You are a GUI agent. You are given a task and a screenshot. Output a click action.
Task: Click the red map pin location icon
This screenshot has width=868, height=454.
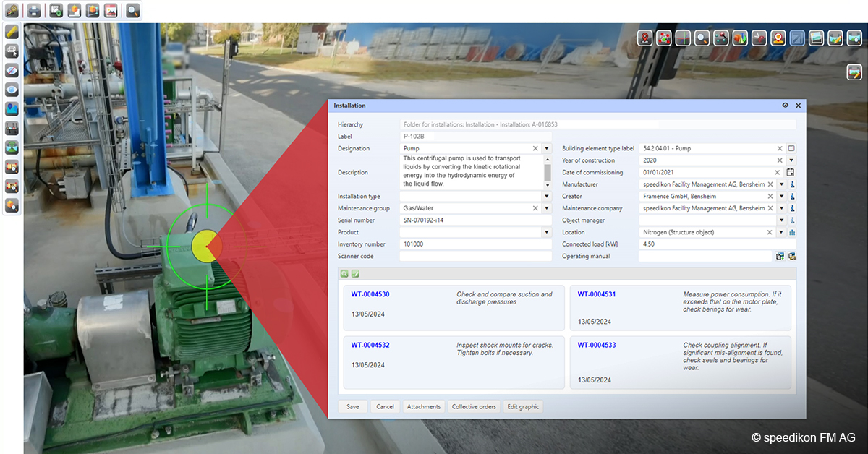point(645,38)
